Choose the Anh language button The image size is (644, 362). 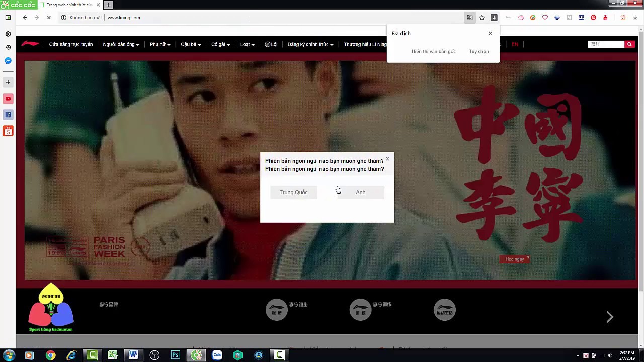[361, 192]
